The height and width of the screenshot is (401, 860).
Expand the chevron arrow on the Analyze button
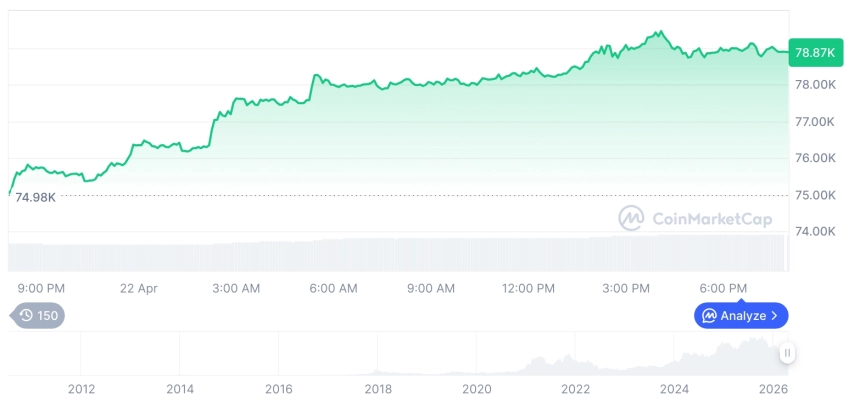pyautogui.click(x=774, y=316)
